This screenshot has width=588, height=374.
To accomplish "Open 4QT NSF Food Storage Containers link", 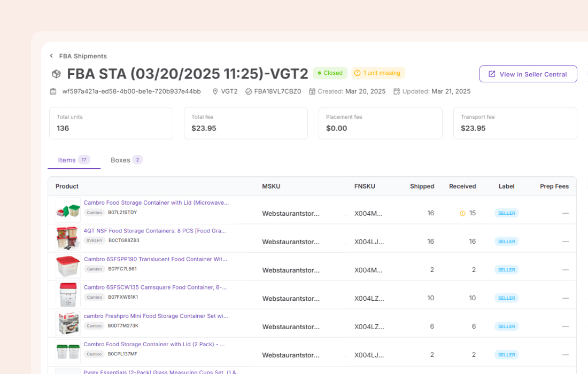I will pos(154,231).
